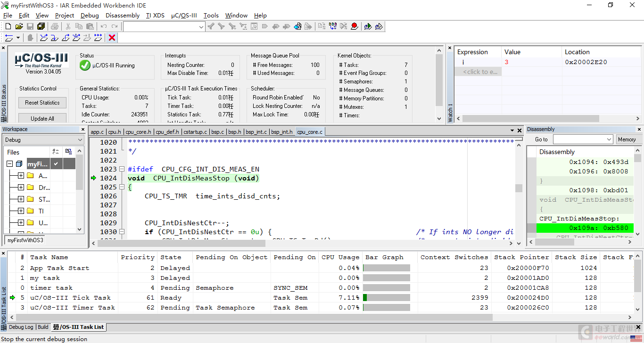
Task: Click Debug without Downloading icon
Action: coord(379,26)
